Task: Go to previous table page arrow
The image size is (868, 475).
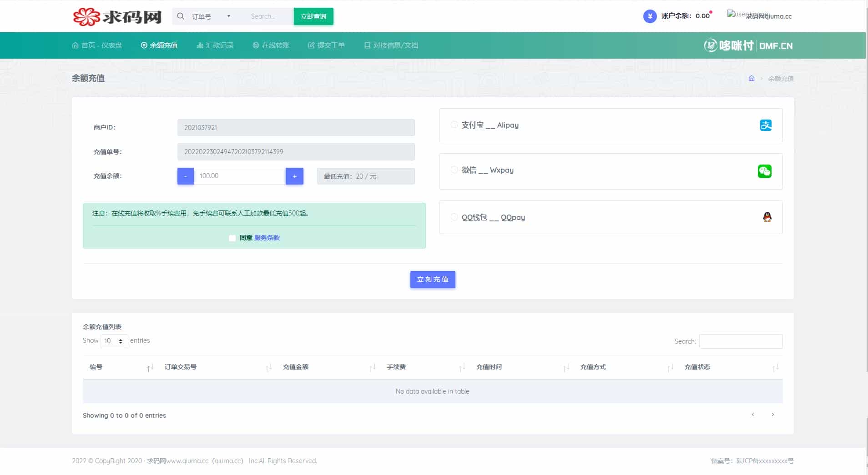Action: 753,415
